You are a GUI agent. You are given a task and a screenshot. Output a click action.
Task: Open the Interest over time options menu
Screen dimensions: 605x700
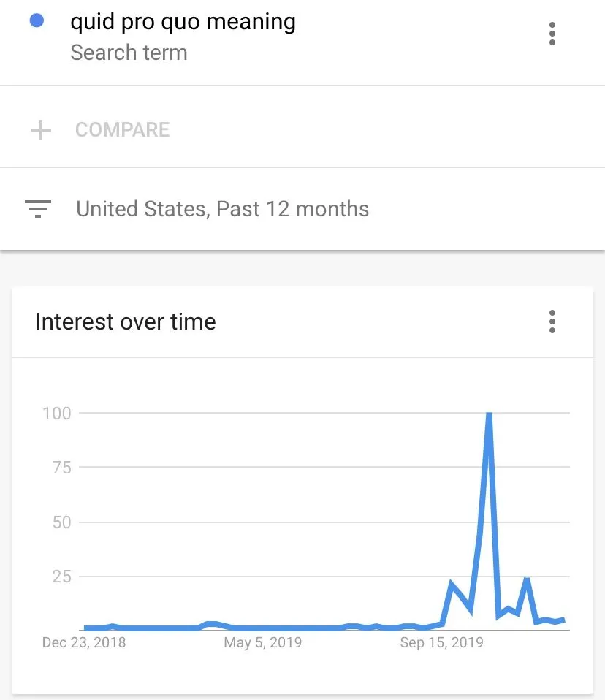click(552, 322)
